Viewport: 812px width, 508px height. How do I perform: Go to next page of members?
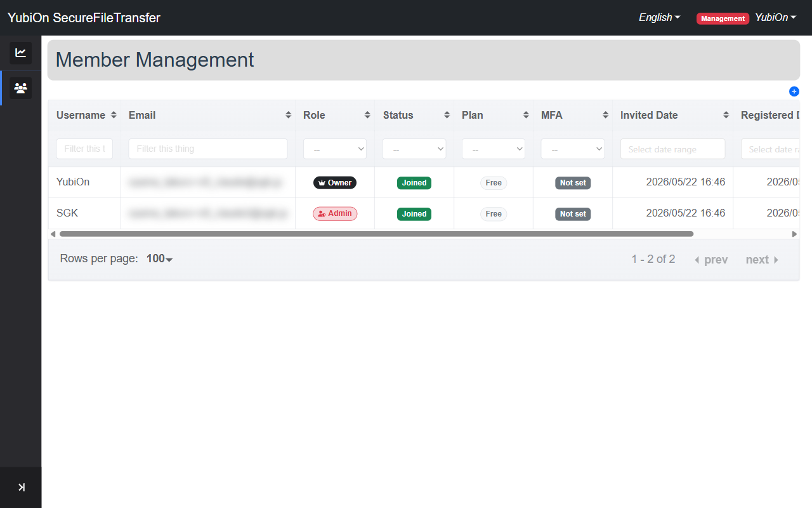click(763, 260)
